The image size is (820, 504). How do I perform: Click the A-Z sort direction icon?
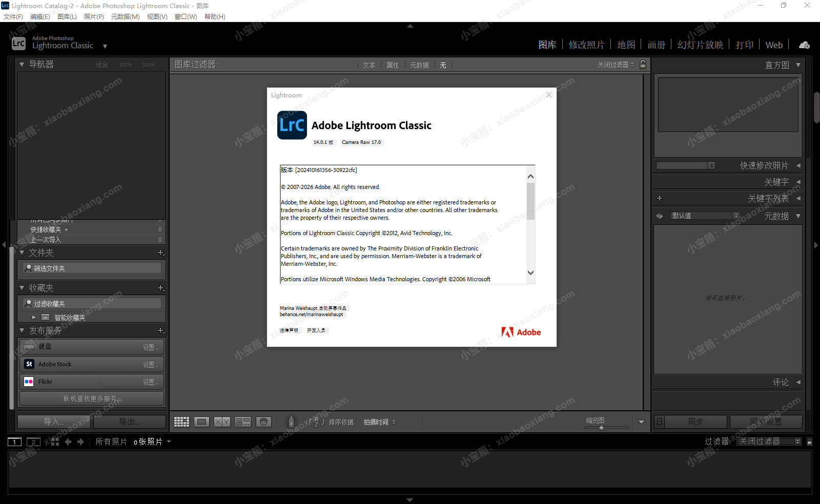[x=316, y=422]
